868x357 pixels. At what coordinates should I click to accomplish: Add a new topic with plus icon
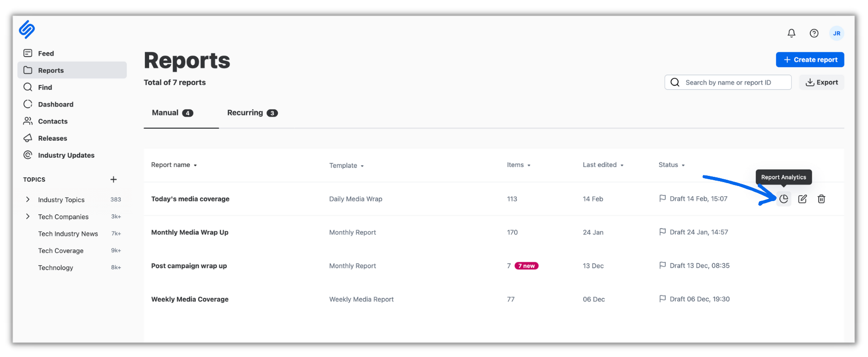pos(113,179)
